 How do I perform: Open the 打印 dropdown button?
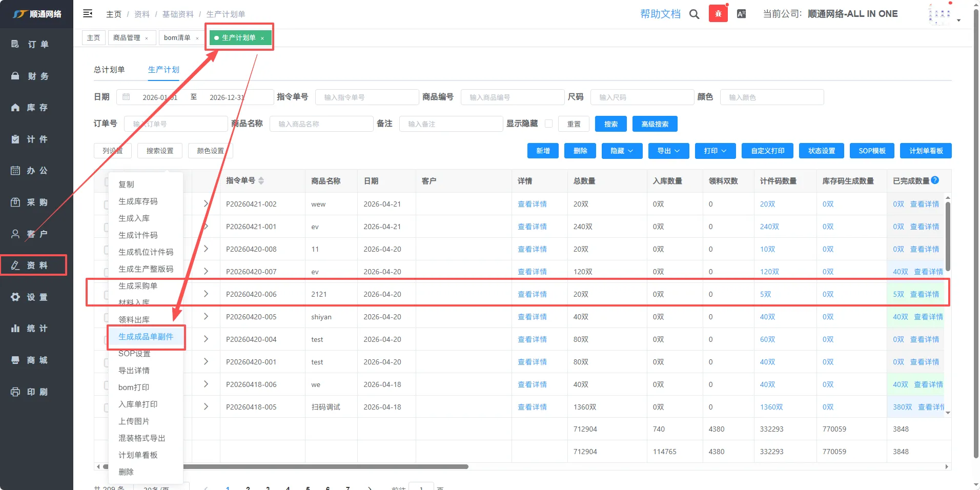(715, 151)
